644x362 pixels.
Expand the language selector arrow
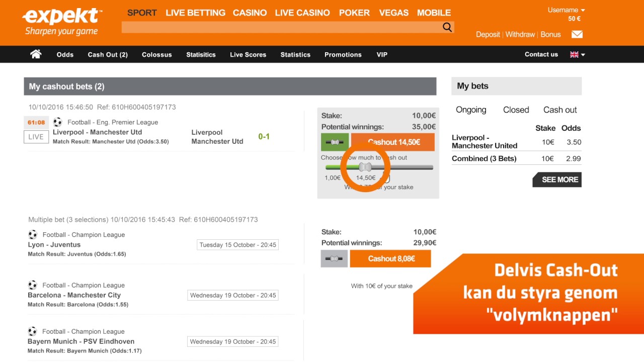[x=583, y=55]
